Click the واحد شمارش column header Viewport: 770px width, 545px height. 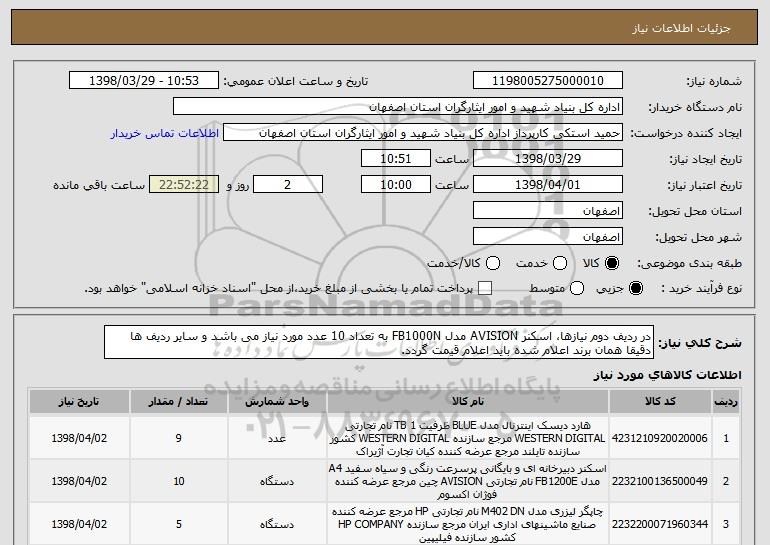point(277,402)
